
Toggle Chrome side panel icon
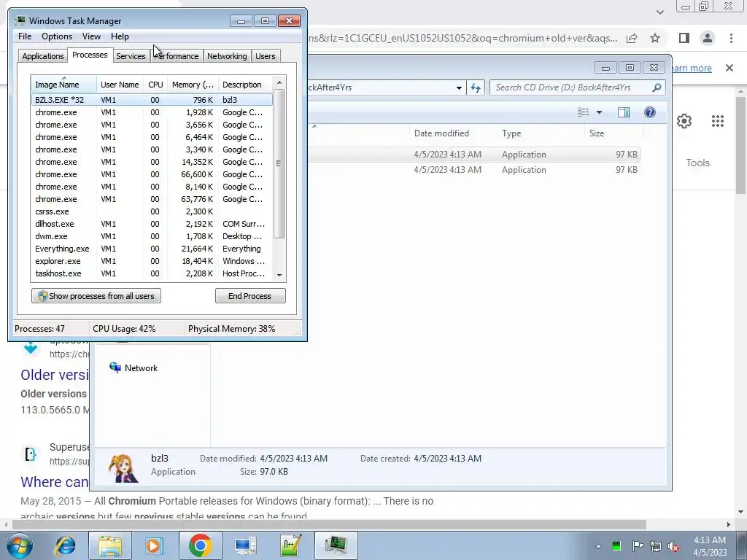684,38
